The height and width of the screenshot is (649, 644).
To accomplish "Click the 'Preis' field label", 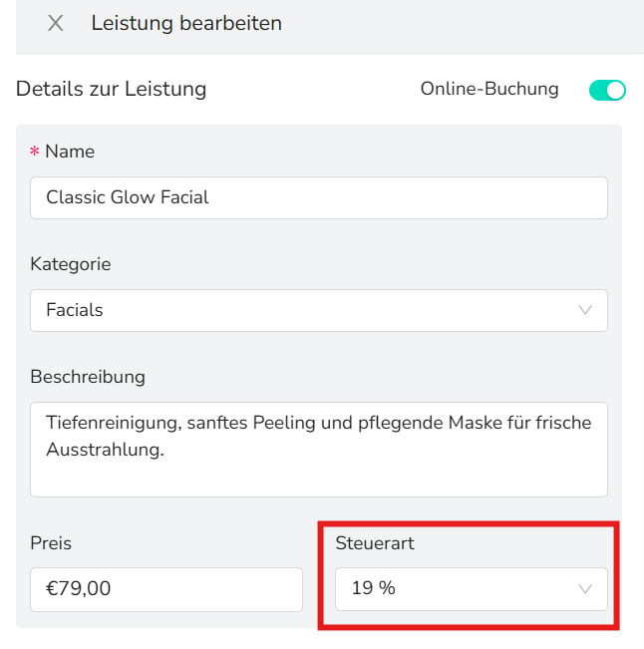I will [x=51, y=543].
